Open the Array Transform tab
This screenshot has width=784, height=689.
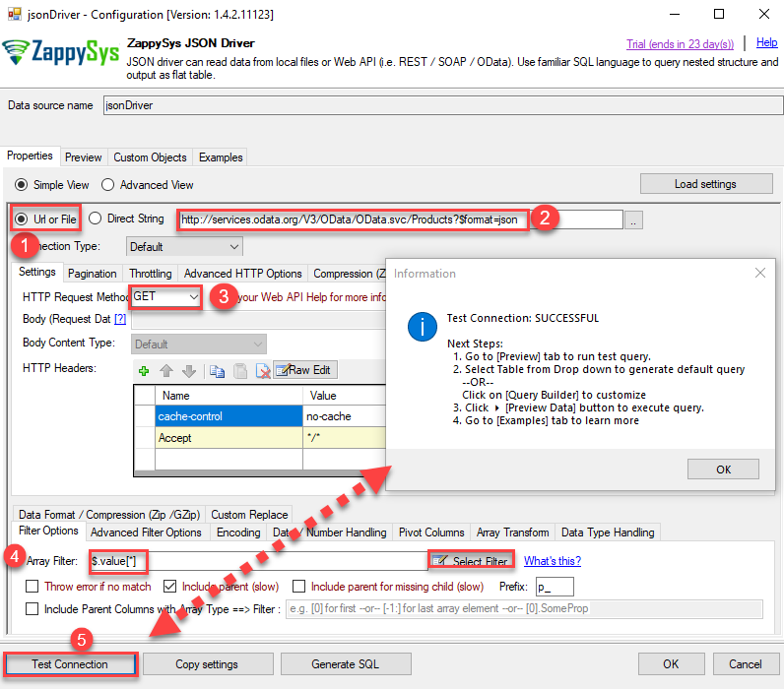click(x=512, y=532)
